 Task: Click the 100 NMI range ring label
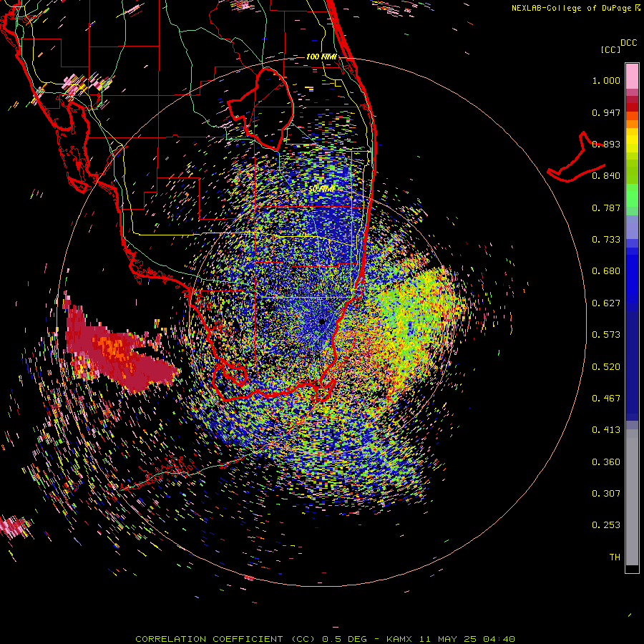click(321, 57)
